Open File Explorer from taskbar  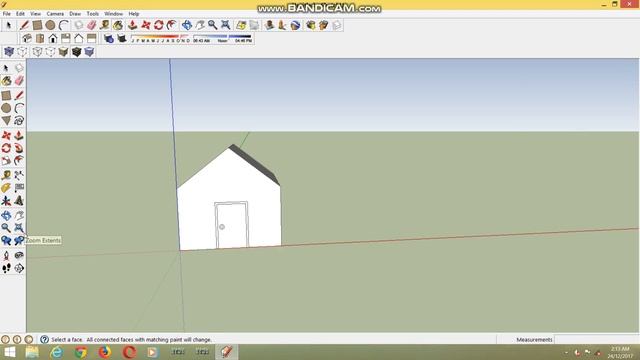pos(32,352)
